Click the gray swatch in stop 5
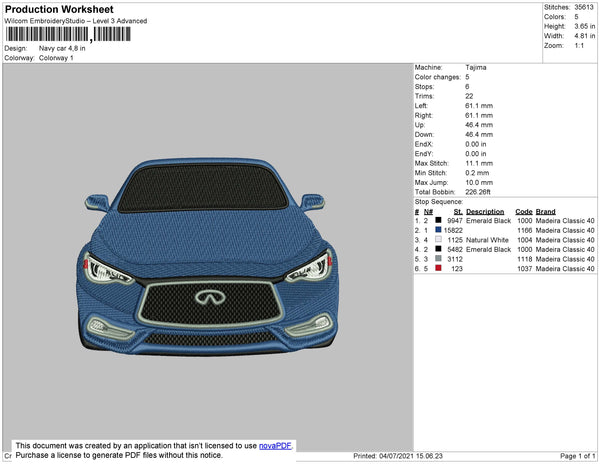 (x=438, y=259)
